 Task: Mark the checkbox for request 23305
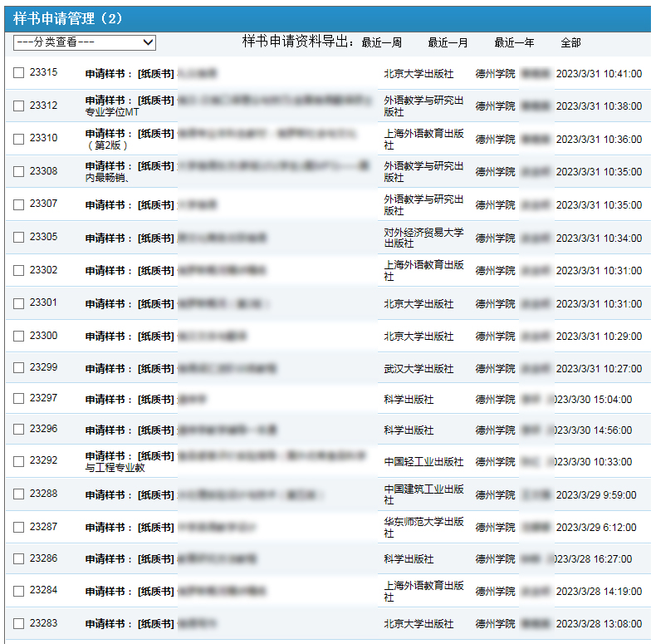[x=19, y=238]
